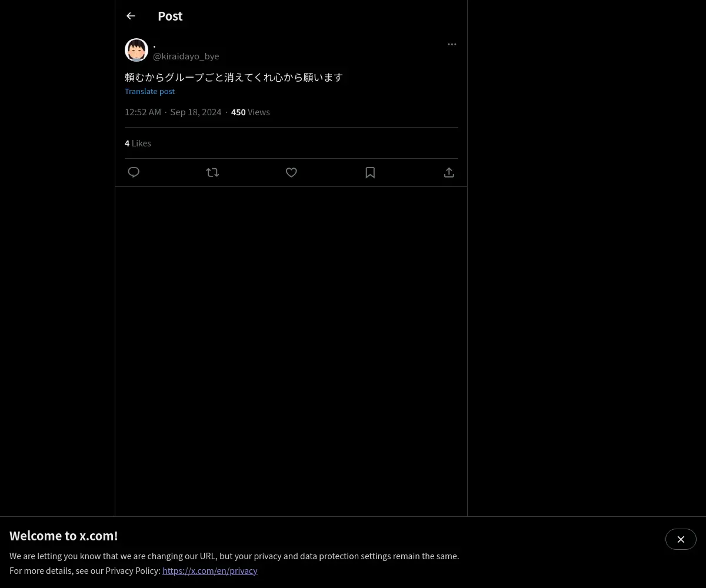706x588 pixels.
Task: Click the Japanese post text body
Action: coord(234,77)
